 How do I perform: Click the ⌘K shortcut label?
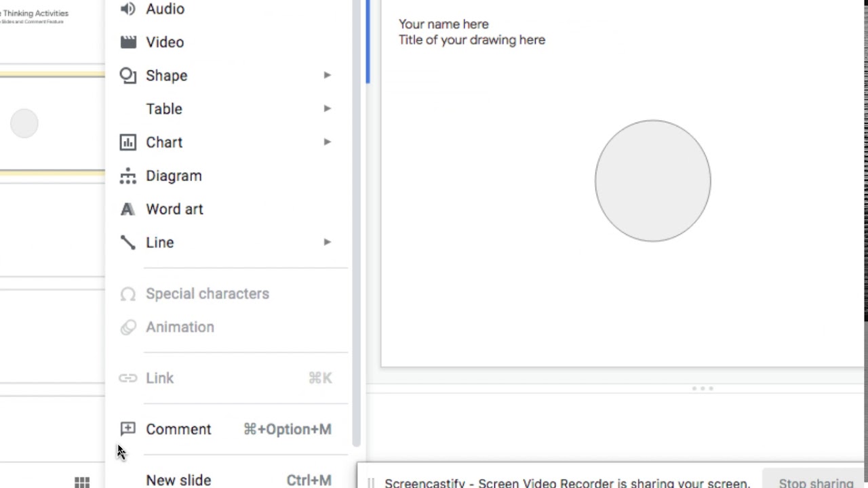coord(320,378)
